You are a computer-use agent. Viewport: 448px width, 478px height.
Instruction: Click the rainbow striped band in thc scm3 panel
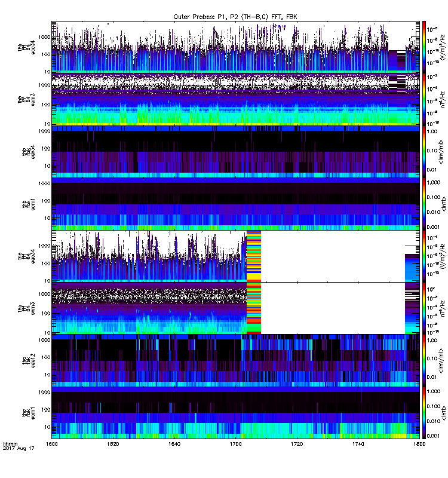254,308
